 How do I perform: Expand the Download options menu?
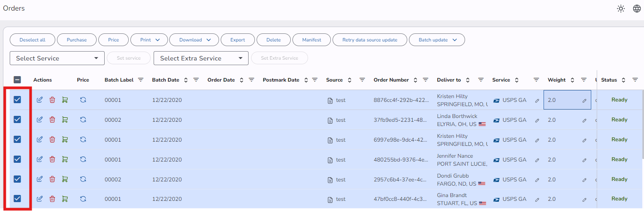click(194, 40)
